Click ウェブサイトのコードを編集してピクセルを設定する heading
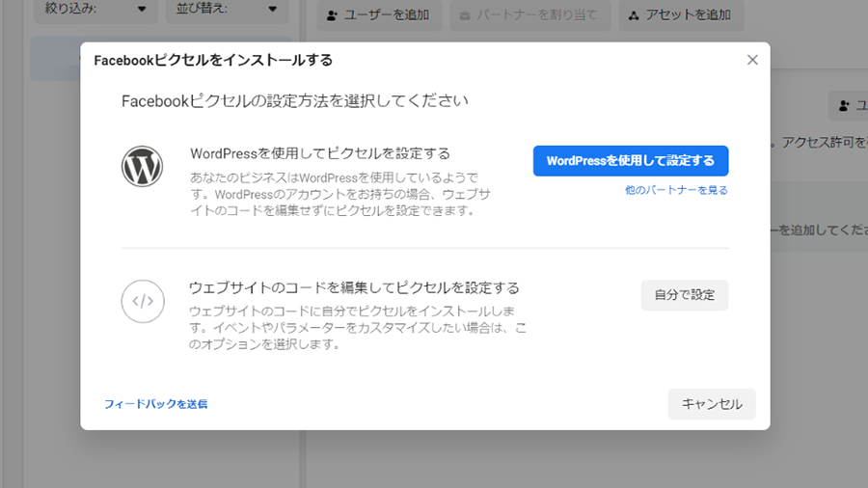The width and height of the screenshot is (868, 488). 354,287
